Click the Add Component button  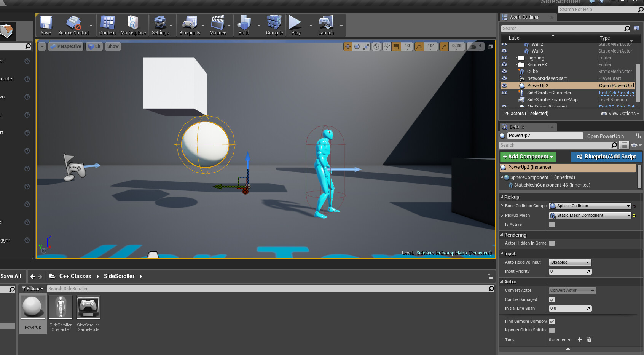[x=528, y=157]
